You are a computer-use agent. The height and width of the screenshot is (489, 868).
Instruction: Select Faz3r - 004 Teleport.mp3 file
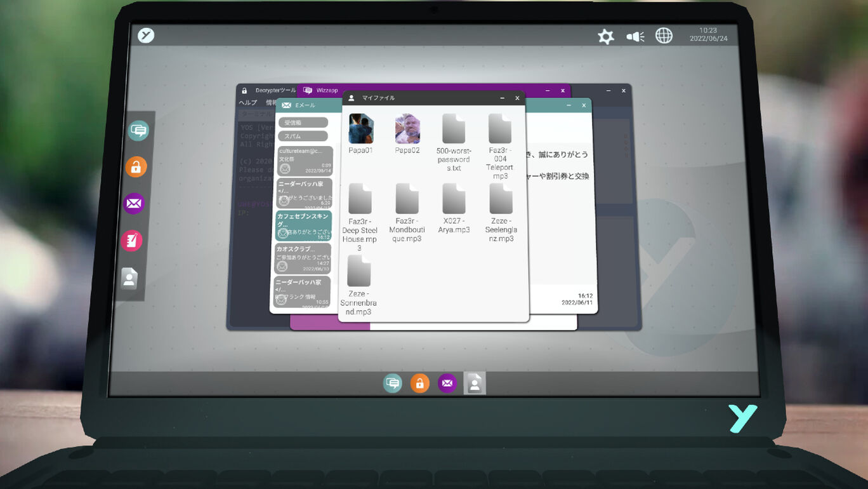500,147
